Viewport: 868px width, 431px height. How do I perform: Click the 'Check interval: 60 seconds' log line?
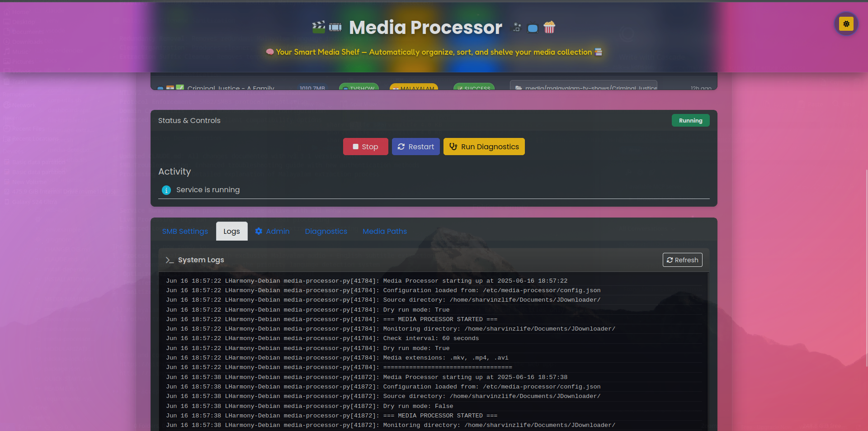322,338
